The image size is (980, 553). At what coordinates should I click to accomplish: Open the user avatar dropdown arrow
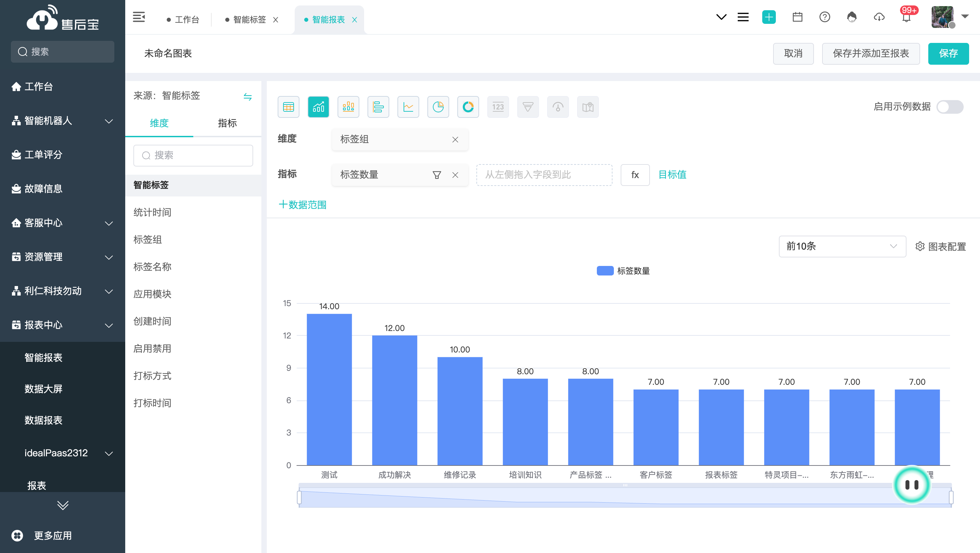tap(964, 16)
